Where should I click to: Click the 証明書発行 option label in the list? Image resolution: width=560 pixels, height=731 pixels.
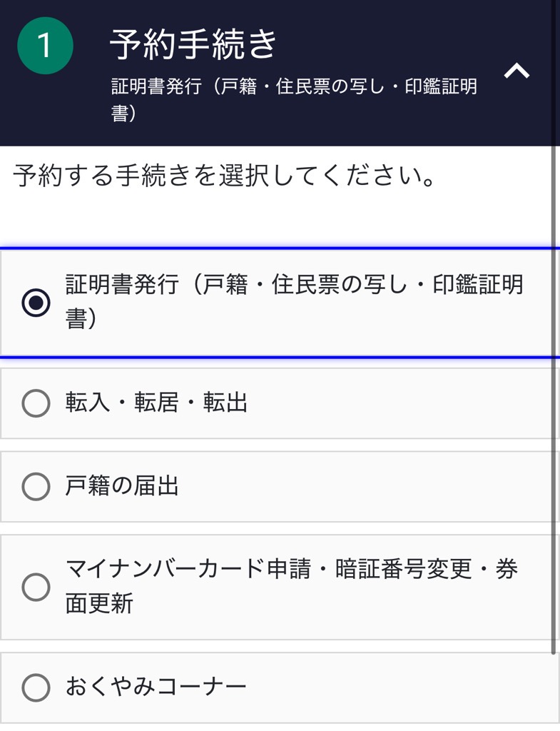pyautogui.click(x=294, y=286)
